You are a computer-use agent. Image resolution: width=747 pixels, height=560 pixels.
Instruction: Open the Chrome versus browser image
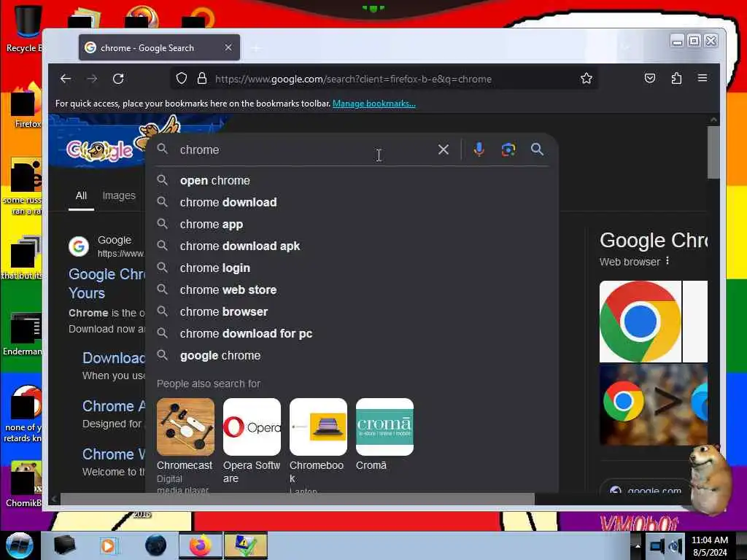[x=653, y=405]
